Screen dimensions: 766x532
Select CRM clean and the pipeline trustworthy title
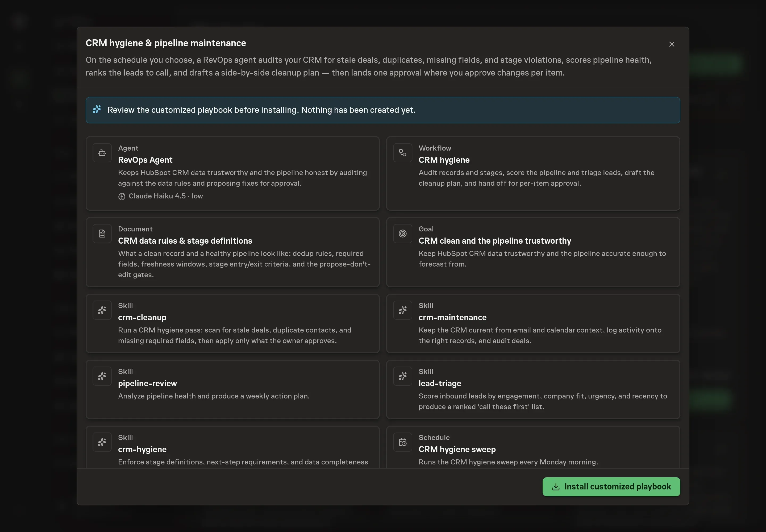point(495,241)
